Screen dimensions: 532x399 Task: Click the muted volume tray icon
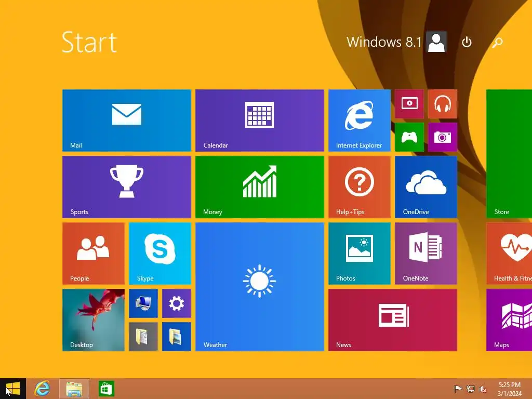483,389
